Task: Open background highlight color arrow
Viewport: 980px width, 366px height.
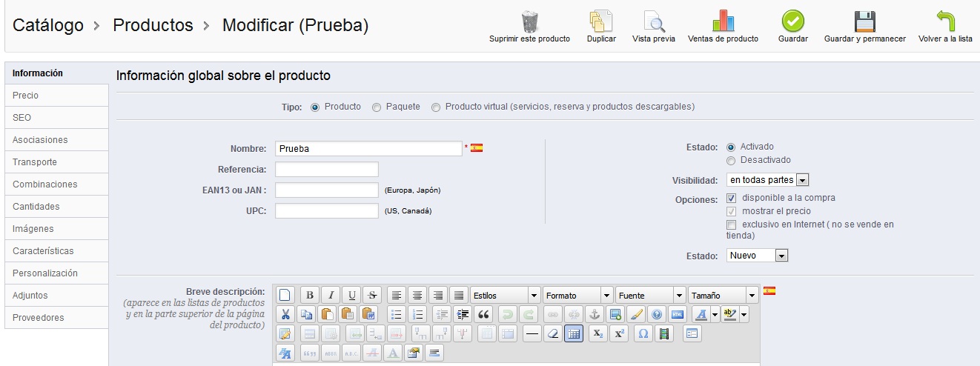Action: (x=744, y=314)
